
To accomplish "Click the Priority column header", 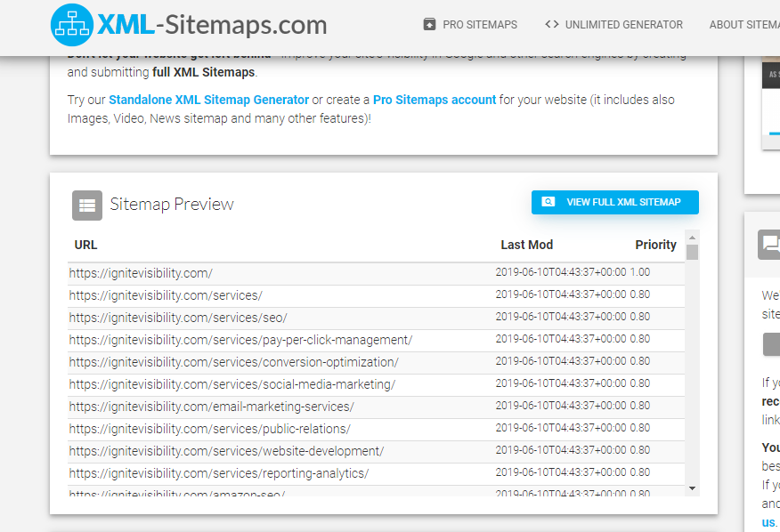I will 655,245.
